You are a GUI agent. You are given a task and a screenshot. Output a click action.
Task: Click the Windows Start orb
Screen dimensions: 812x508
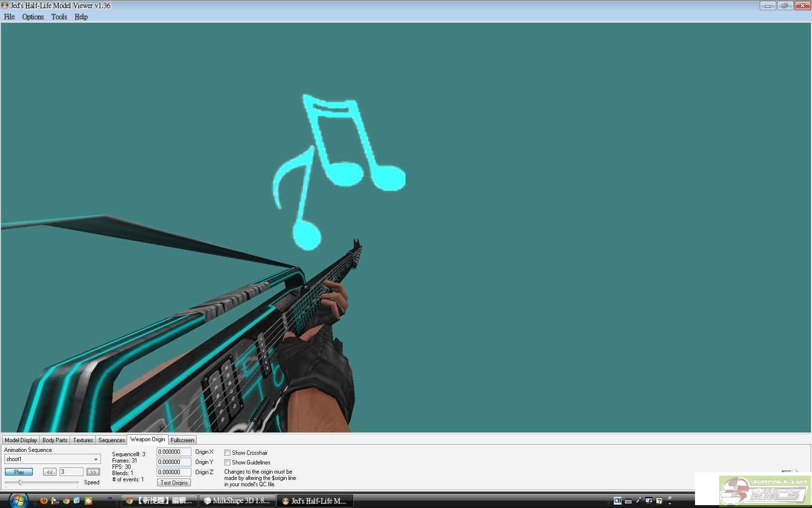point(18,500)
